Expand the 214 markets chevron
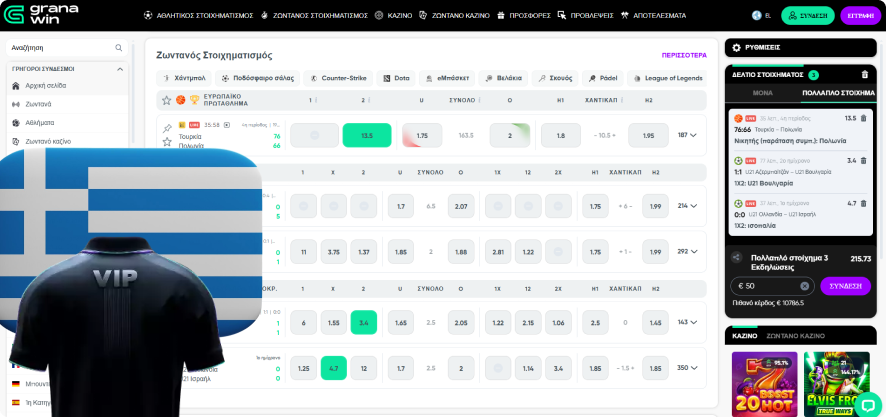 coord(687,206)
